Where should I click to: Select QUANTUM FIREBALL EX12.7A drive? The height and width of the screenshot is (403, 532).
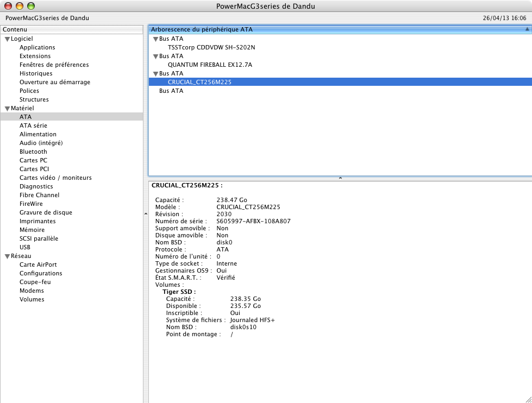pos(210,65)
